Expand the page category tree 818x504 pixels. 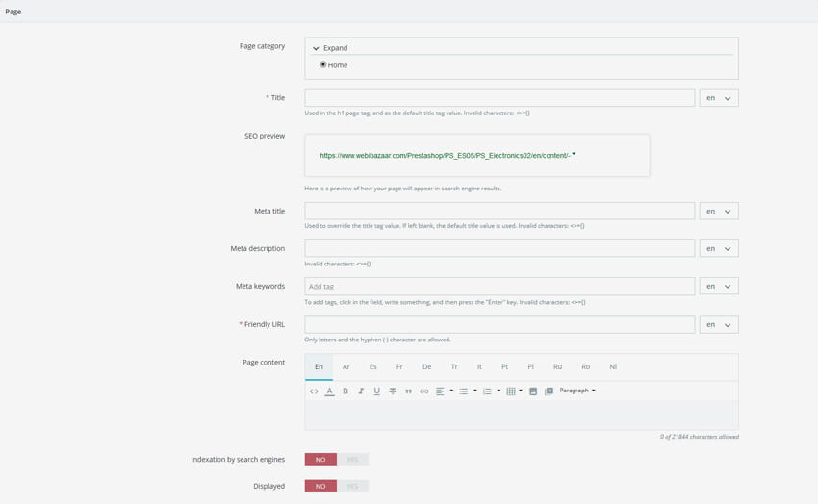330,48
